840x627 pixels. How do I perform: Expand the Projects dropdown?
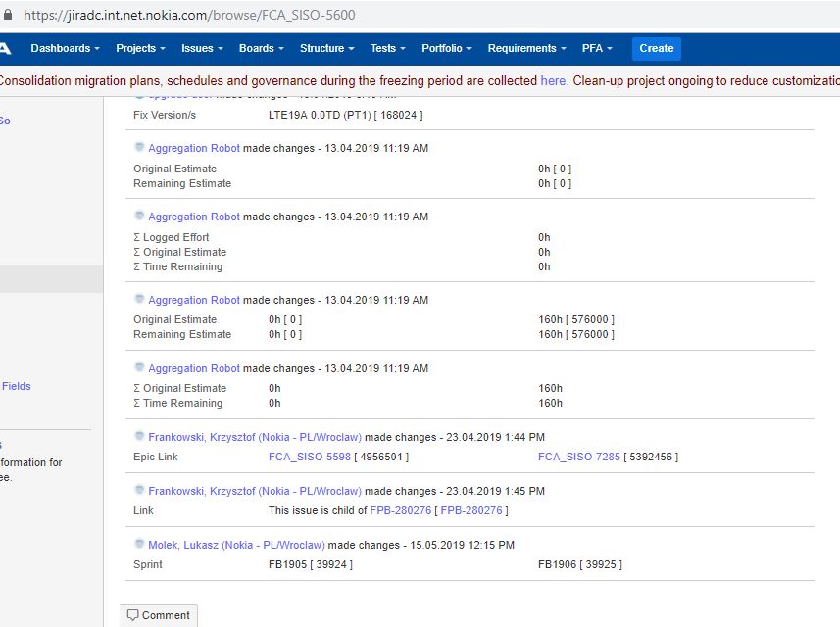(138, 48)
